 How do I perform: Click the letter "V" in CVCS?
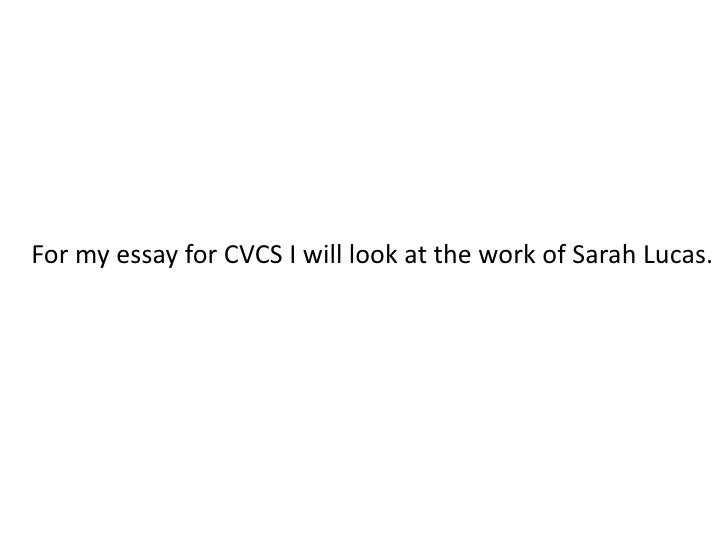[246, 254]
